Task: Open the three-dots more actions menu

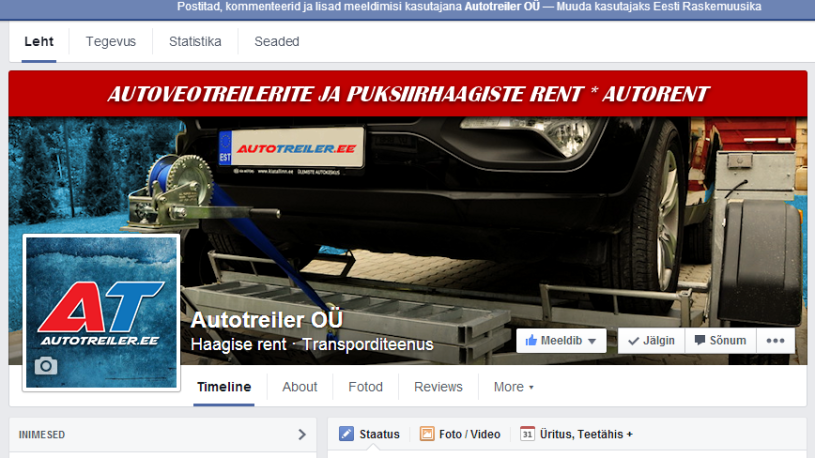Action: click(x=775, y=341)
